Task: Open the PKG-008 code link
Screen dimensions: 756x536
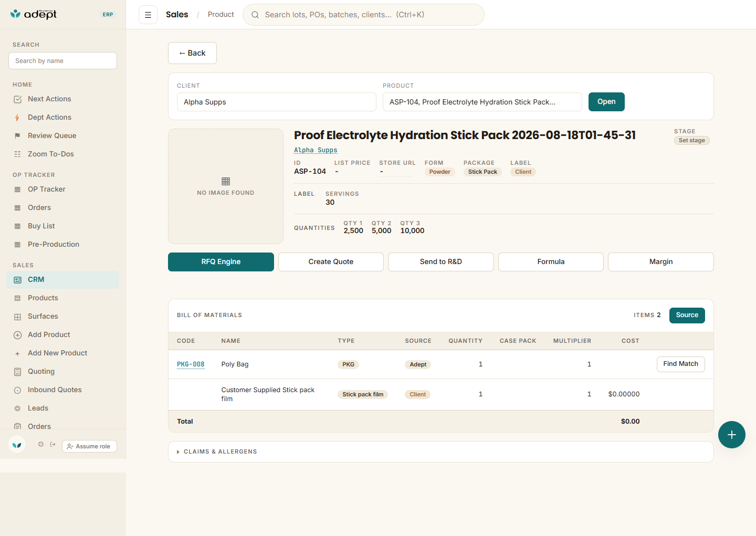Action: tap(191, 364)
